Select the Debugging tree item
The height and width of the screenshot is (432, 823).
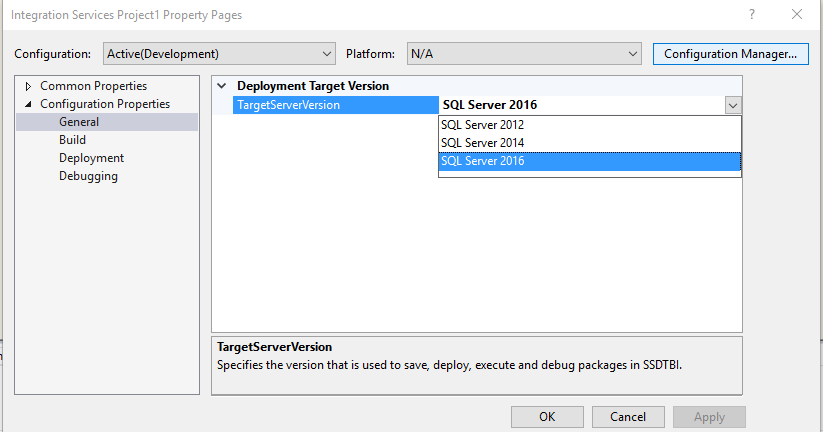(x=88, y=176)
